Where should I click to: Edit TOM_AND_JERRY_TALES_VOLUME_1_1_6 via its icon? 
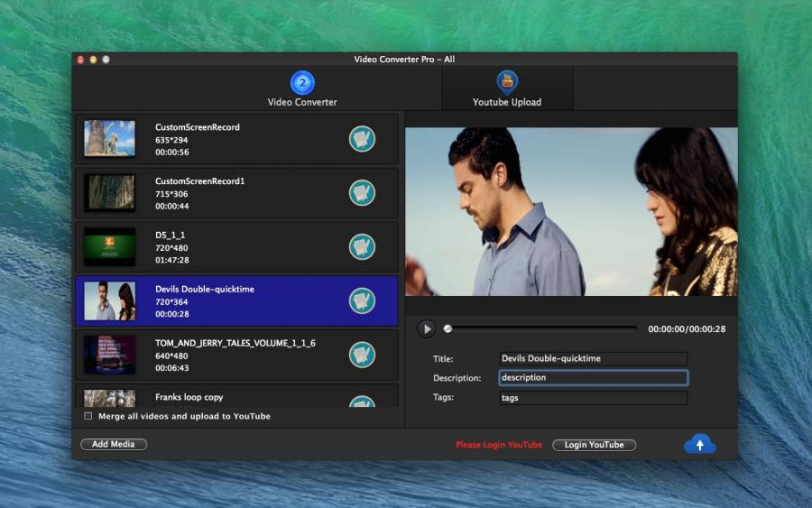[362, 355]
